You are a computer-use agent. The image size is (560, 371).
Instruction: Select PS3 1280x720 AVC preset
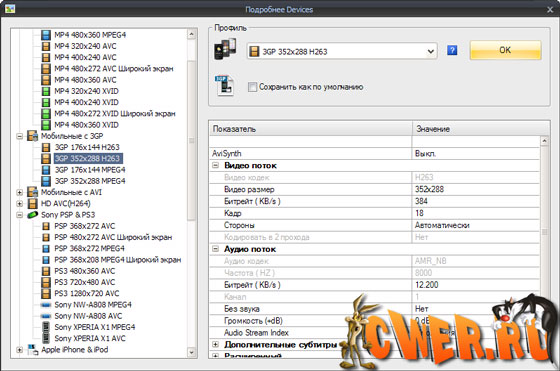87,294
